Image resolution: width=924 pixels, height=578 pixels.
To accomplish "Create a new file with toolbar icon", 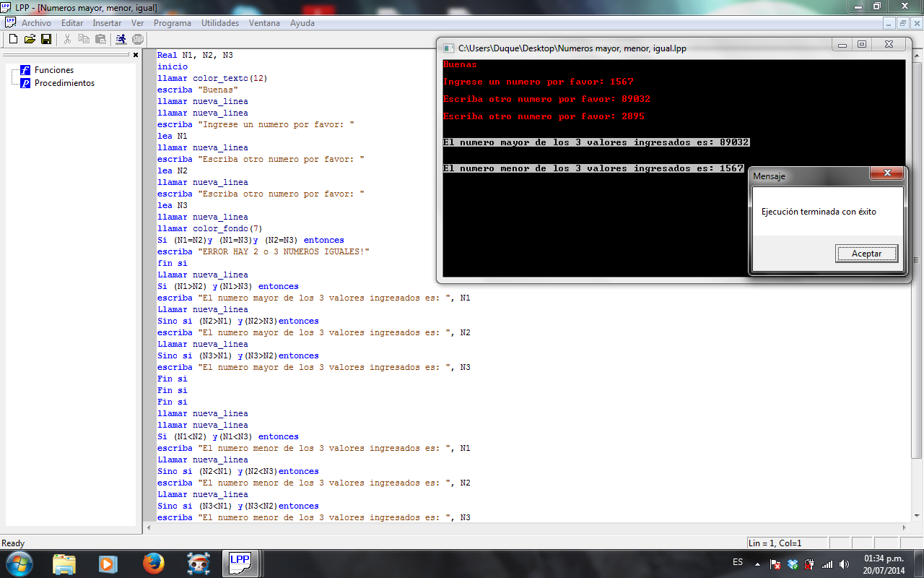I will (x=13, y=39).
